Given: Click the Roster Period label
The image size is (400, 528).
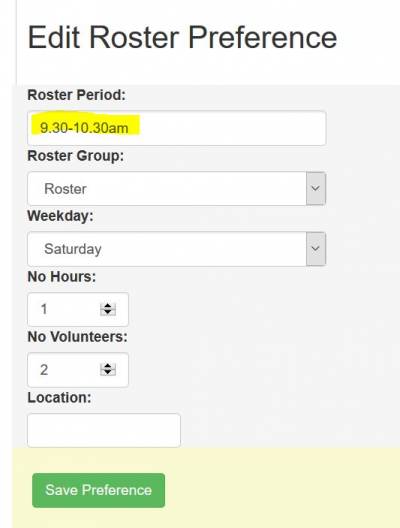Looking at the screenshot, I should (x=76, y=95).
